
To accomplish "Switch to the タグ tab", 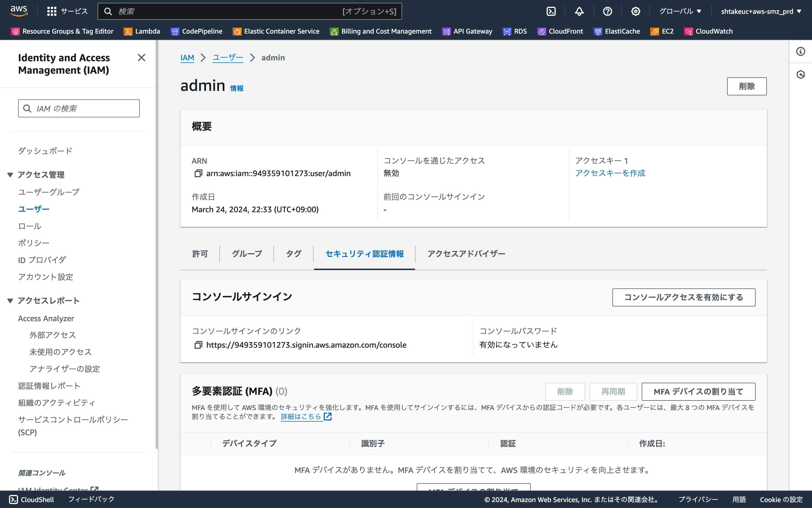I will click(x=294, y=254).
